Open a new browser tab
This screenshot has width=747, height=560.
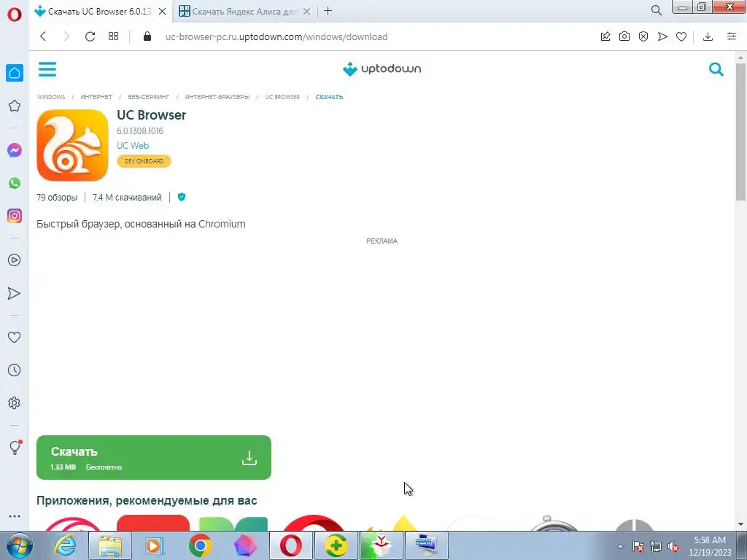tap(328, 11)
